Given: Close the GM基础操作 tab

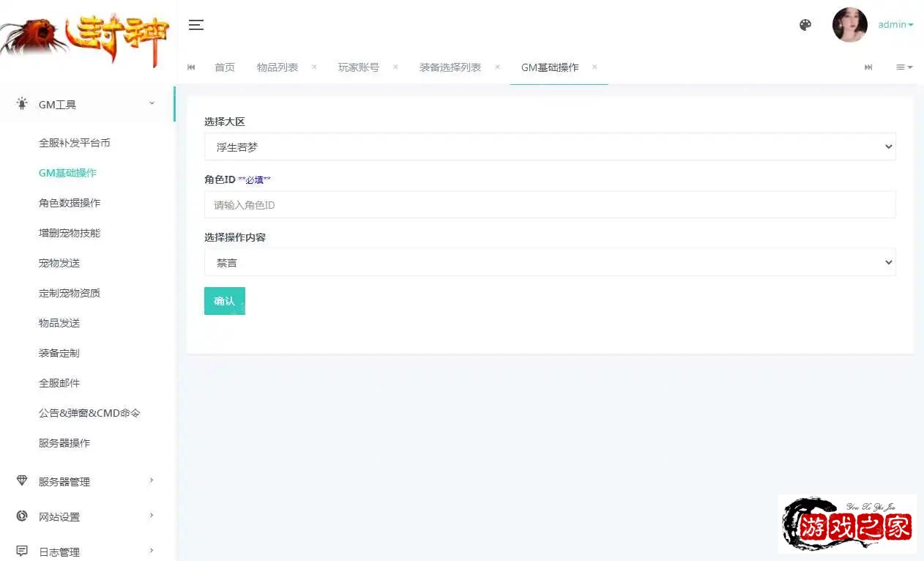Looking at the screenshot, I should coord(595,67).
